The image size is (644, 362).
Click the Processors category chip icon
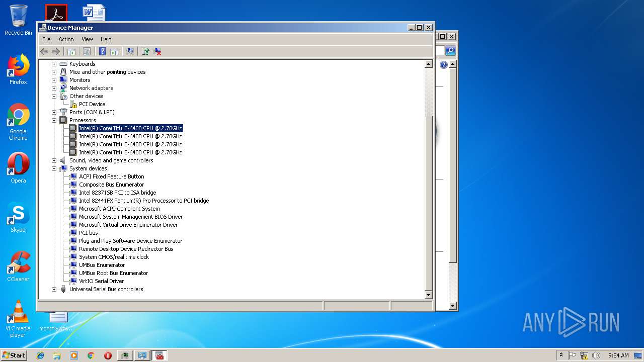tap(63, 120)
